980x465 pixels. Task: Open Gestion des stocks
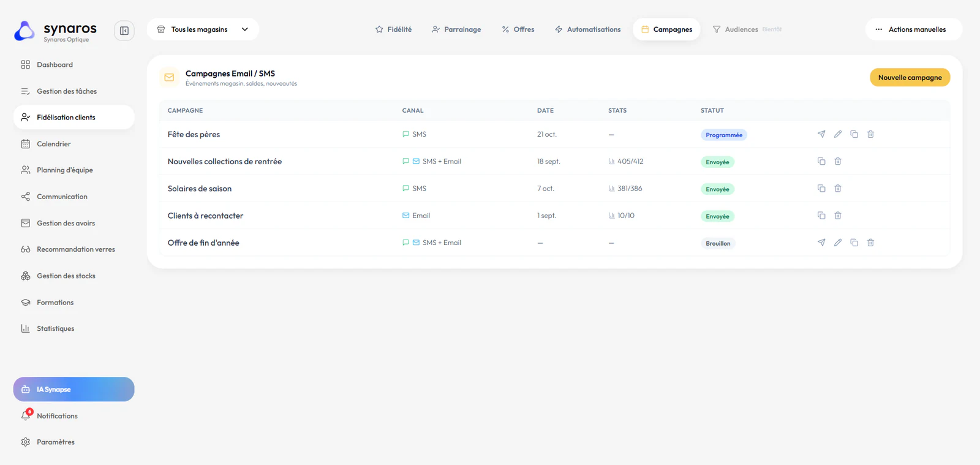[73, 276]
